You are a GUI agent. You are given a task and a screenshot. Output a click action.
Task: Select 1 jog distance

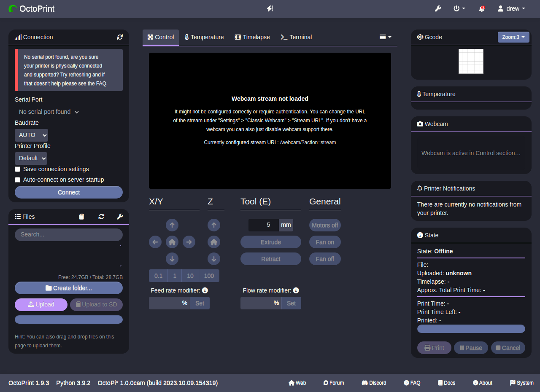pos(175,276)
